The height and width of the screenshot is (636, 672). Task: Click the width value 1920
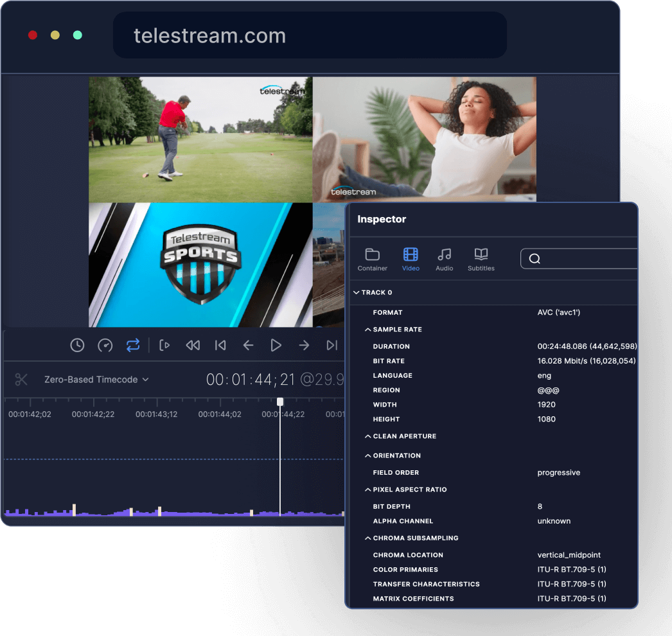pos(547,405)
